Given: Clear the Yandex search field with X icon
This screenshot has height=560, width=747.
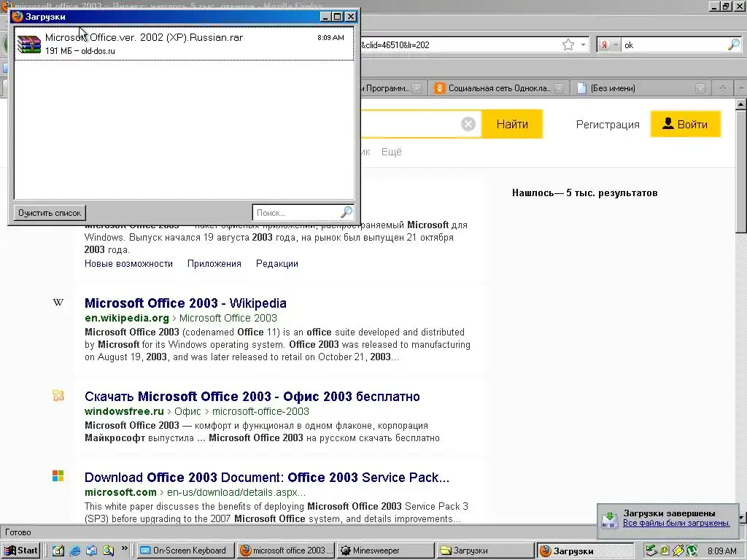Looking at the screenshot, I should pos(468,124).
